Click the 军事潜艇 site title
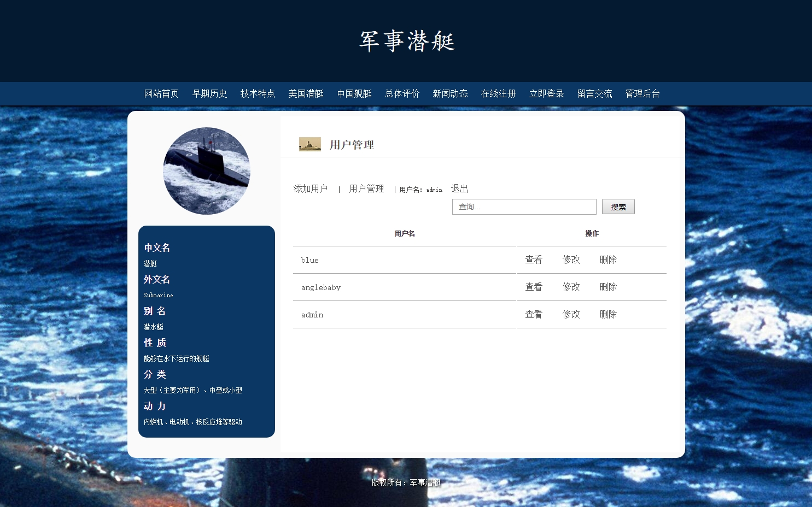 407,41
